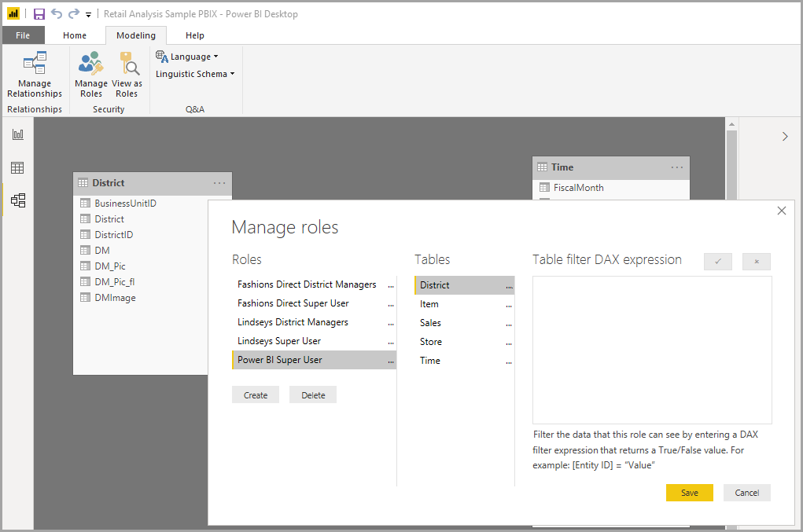
Task: Click the Undo arrow in title bar
Action: coord(57,14)
